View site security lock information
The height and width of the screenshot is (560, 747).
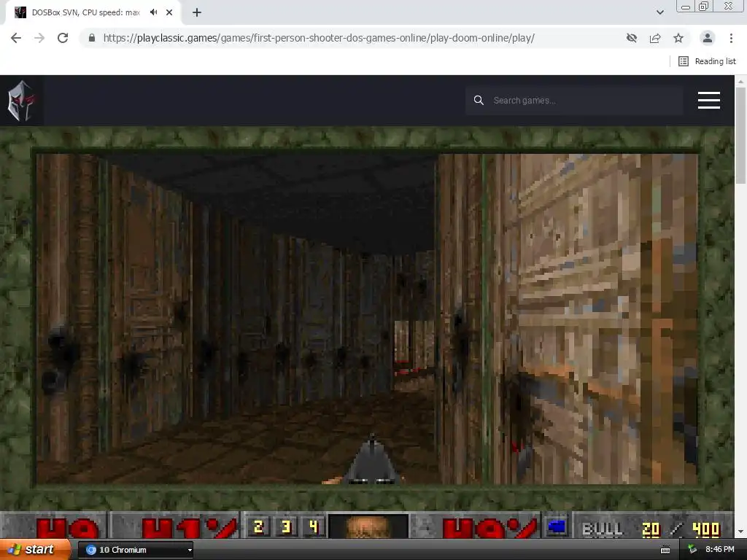coord(92,38)
